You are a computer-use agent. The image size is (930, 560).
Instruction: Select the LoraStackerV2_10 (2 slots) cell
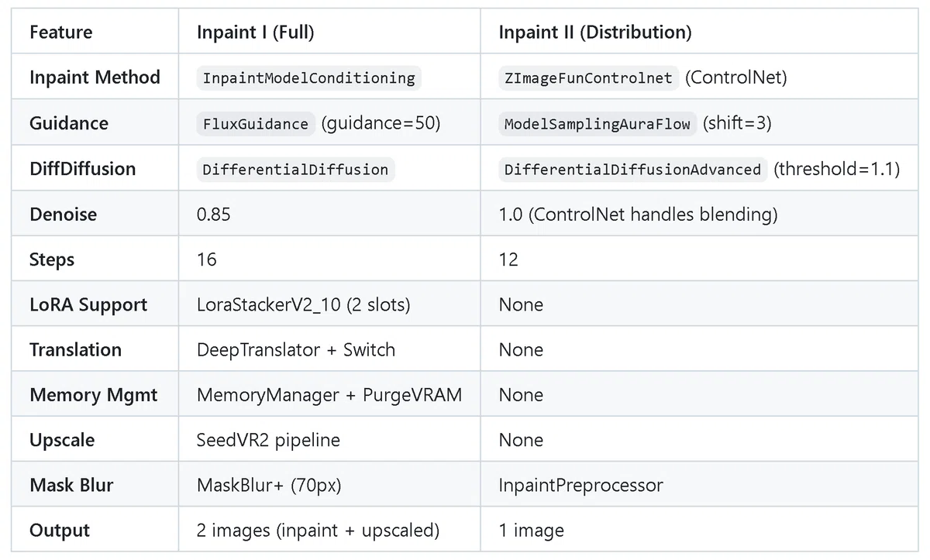tap(329, 304)
